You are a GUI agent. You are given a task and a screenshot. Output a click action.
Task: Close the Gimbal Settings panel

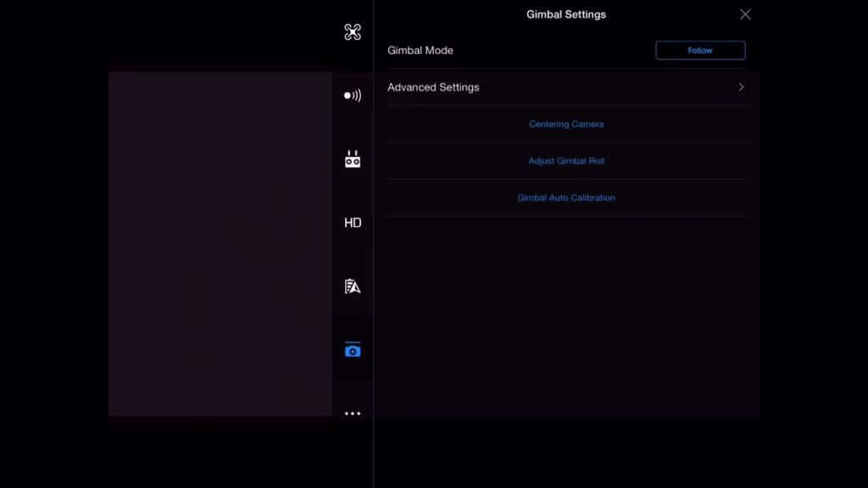(x=745, y=14)
